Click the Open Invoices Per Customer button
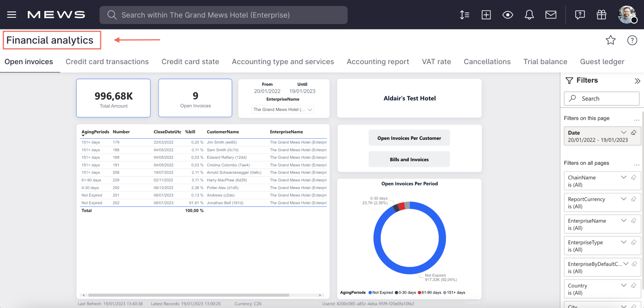 pos(409,138)
